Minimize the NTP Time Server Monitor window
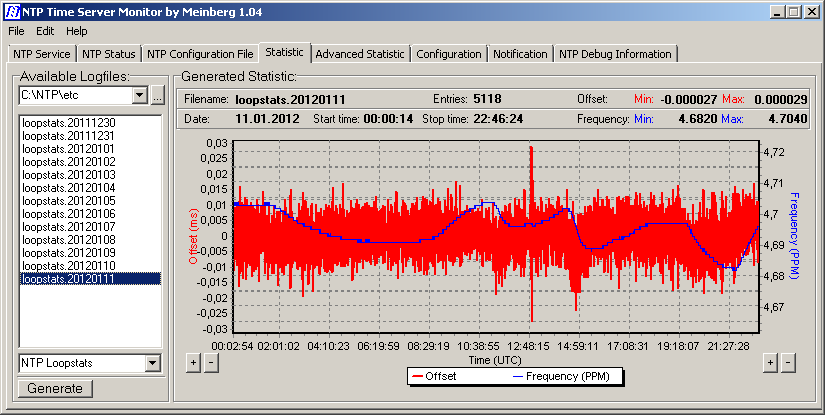825x415 pixels. tap(779, 11)
